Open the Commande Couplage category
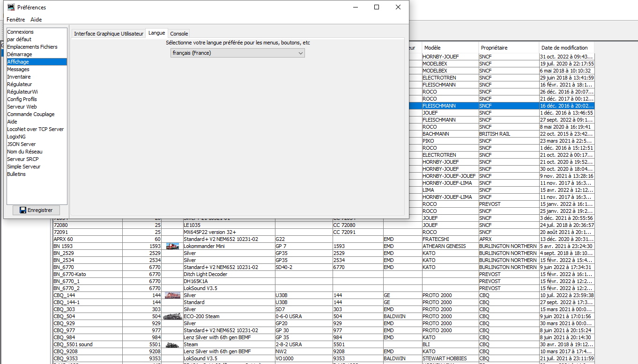The width and height of the screenshot is (638, 364). coord(37,114)
